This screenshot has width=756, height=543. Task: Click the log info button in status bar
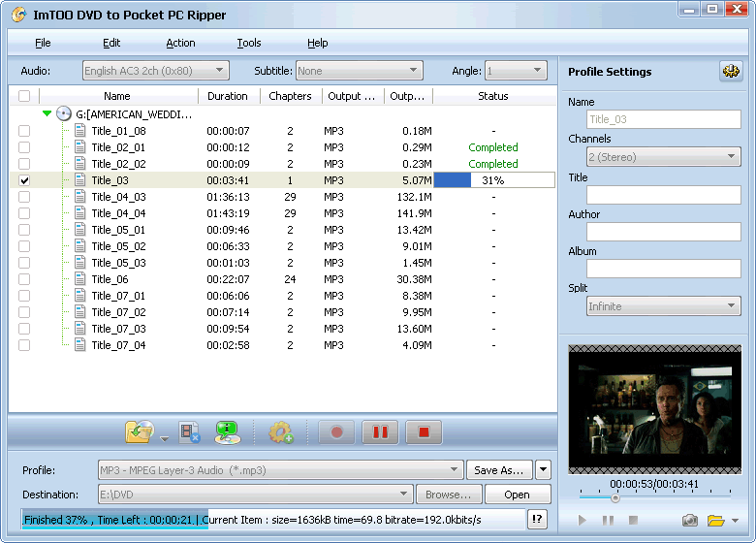[x=537, y=520]
